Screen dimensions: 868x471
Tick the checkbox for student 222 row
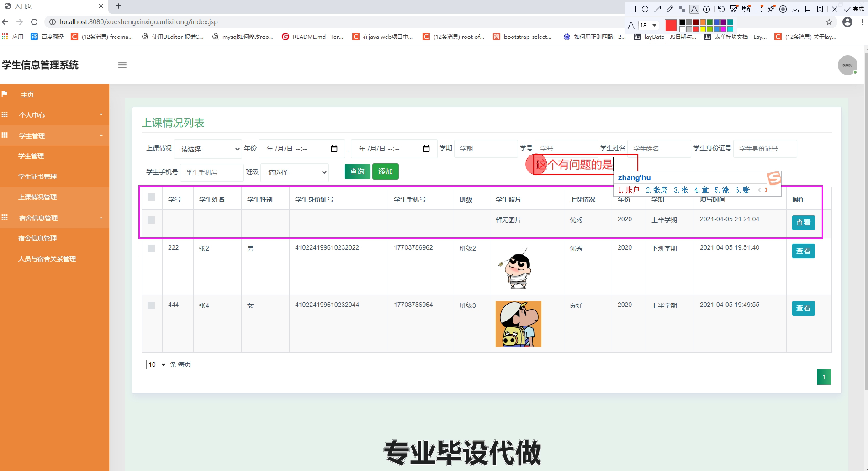point(151,248)
